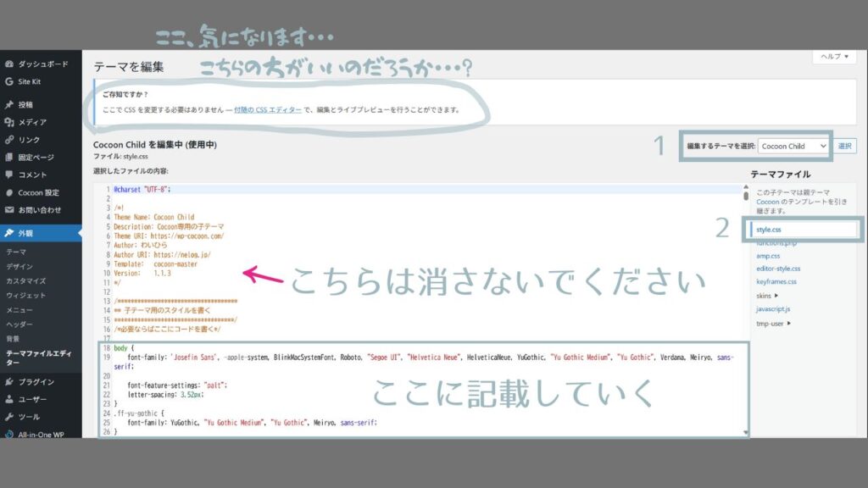Viewport: 868px width, 488px height.
Task: Click the Theme Name: Cocoon Child line
Action: click(154, 217)
